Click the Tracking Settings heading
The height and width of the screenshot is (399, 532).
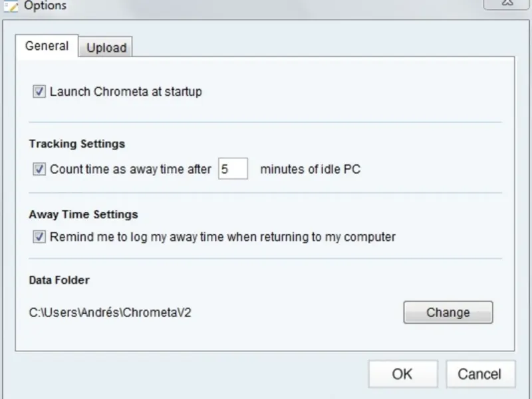[77, 144]
